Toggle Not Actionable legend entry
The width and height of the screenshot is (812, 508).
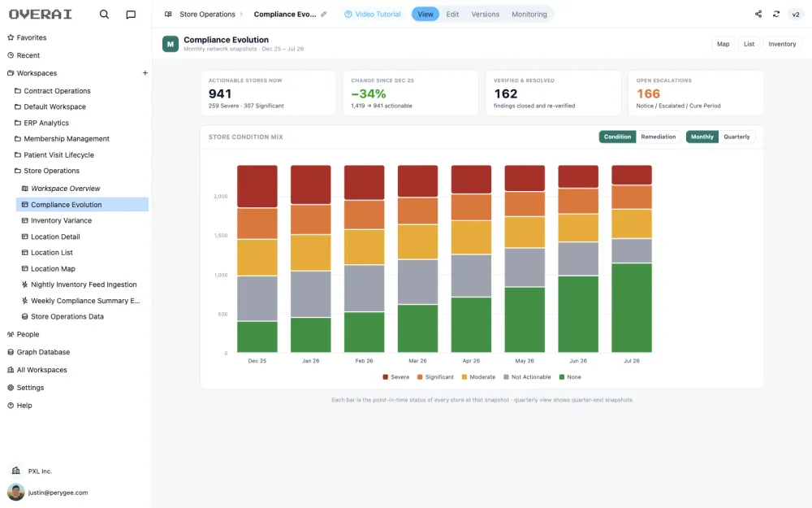[527, 377]
